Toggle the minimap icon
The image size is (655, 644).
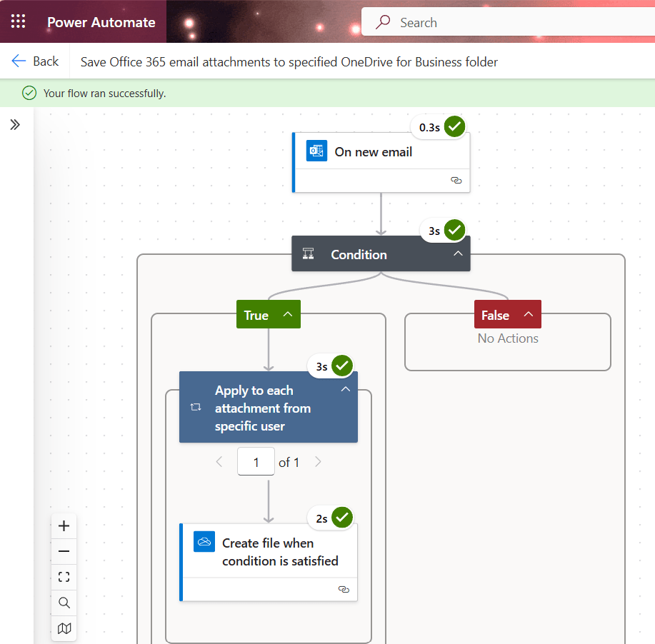coord(64,628)
